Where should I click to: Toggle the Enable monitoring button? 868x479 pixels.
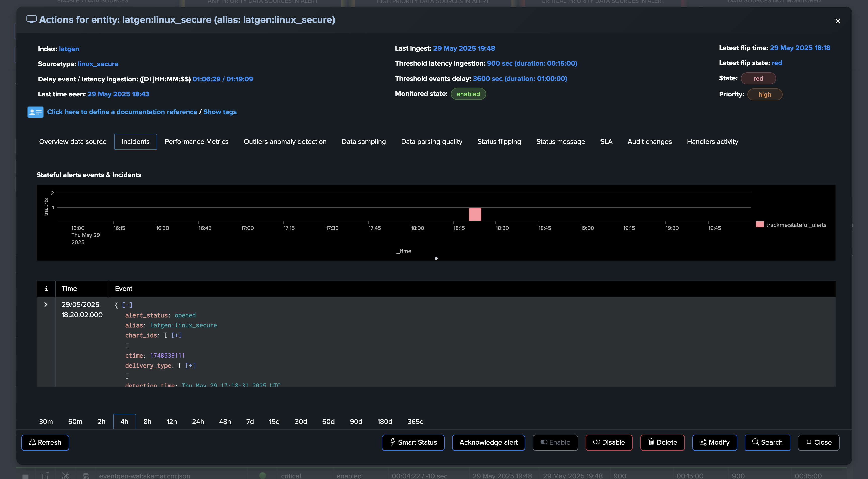coord(555,442)
